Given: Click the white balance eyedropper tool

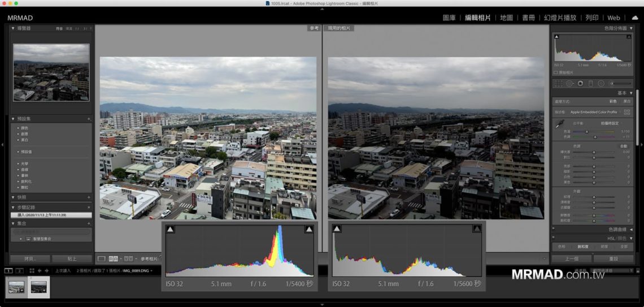Looking at the screenshot, I should coord(559,126).
